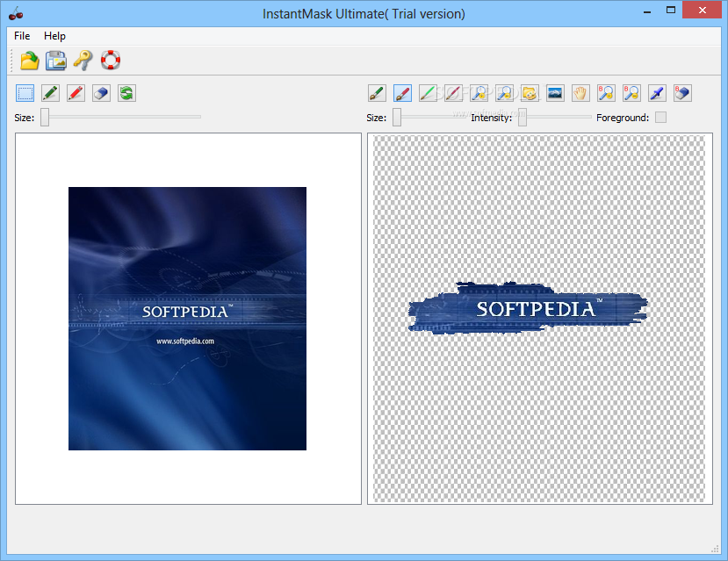Close the InstantMask Ultimate window
This screenshot has width=728, height=561.
(x=702, y=10)
